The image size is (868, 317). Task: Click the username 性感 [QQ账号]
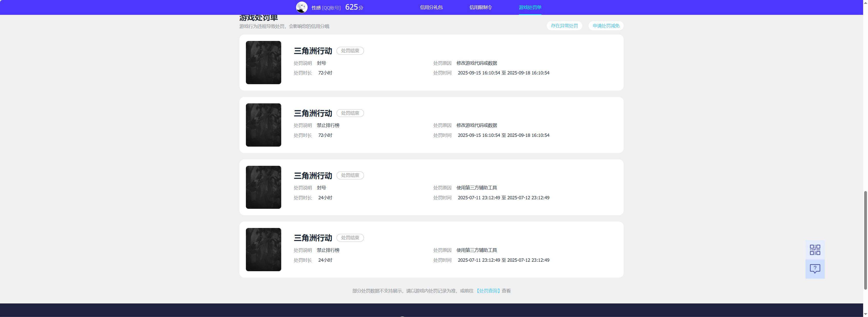326,8
